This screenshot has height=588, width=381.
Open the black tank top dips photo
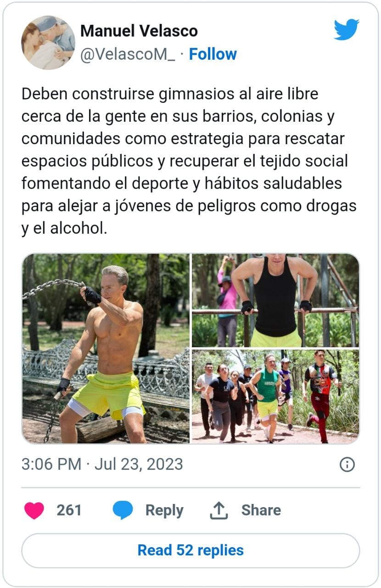tap(275, 300)
